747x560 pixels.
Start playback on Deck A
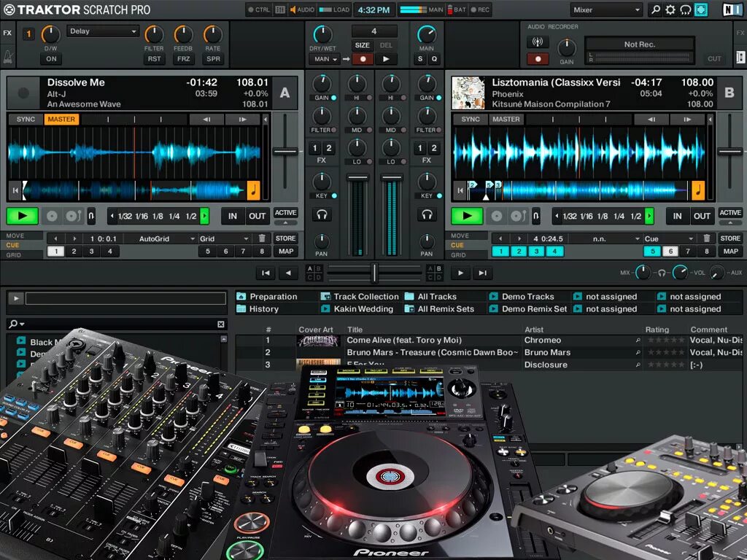point(22,216)
